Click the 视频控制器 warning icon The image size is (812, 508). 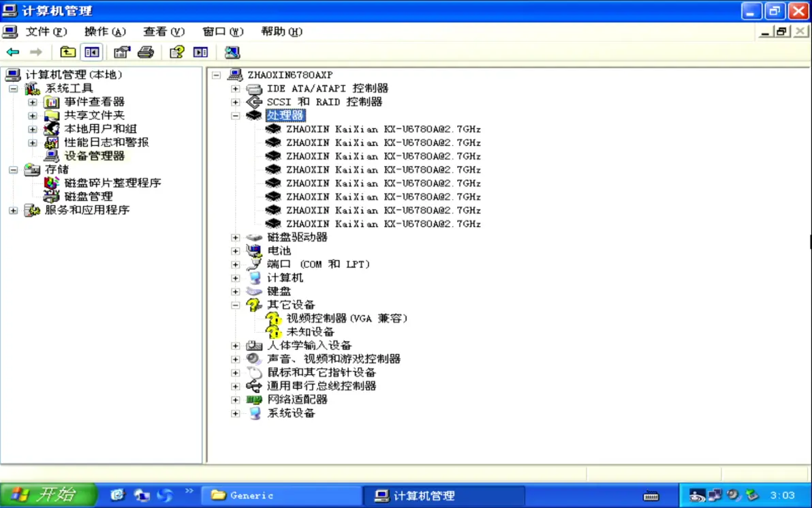coord(273,318)
